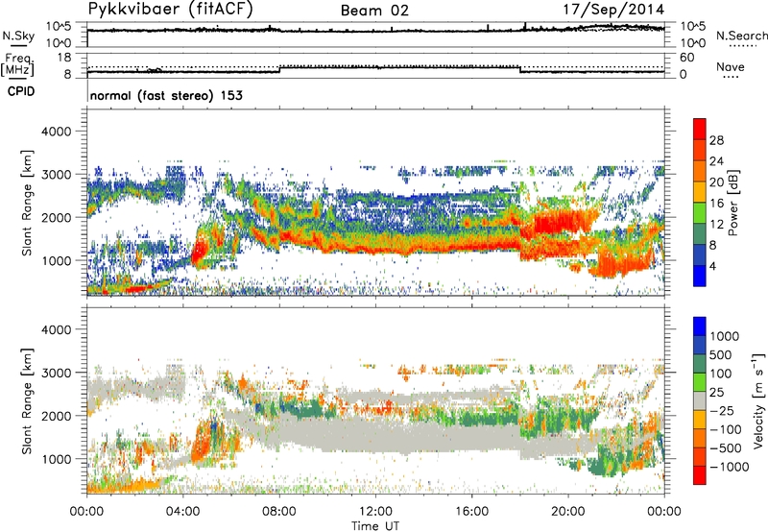
Task: Click the power panel 'Slant Range [km]' label
Action: pos(27,203)
